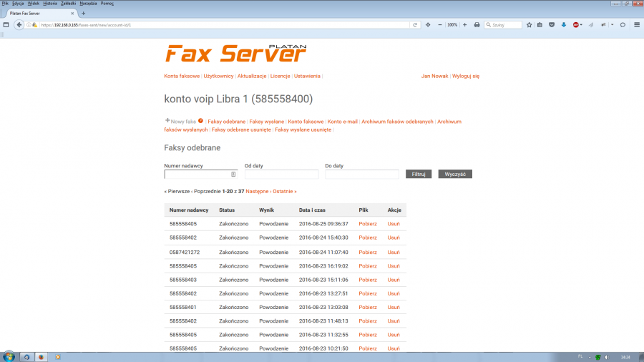Open a new browser tab with plus

84,14
